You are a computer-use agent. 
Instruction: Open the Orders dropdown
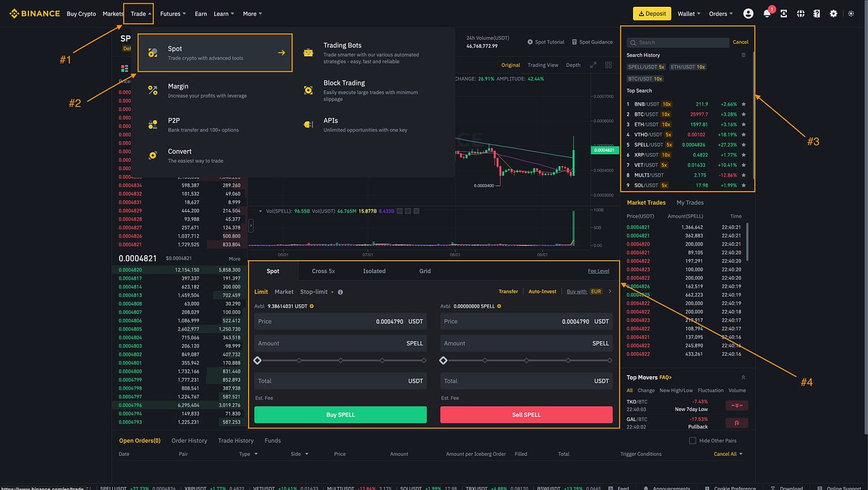[x=720, y=14]
